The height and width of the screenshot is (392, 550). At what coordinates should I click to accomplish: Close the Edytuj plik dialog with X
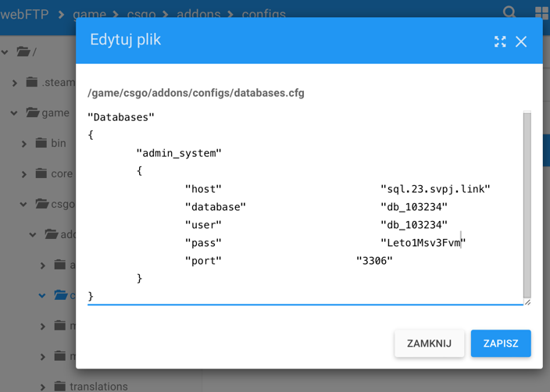click(521, 41)
